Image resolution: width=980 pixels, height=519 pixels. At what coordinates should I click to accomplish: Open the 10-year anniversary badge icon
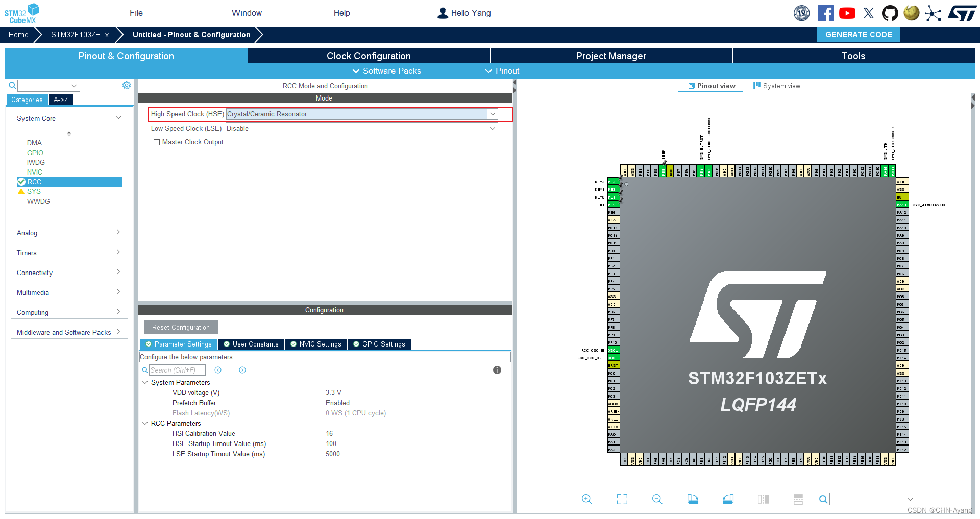802,13
